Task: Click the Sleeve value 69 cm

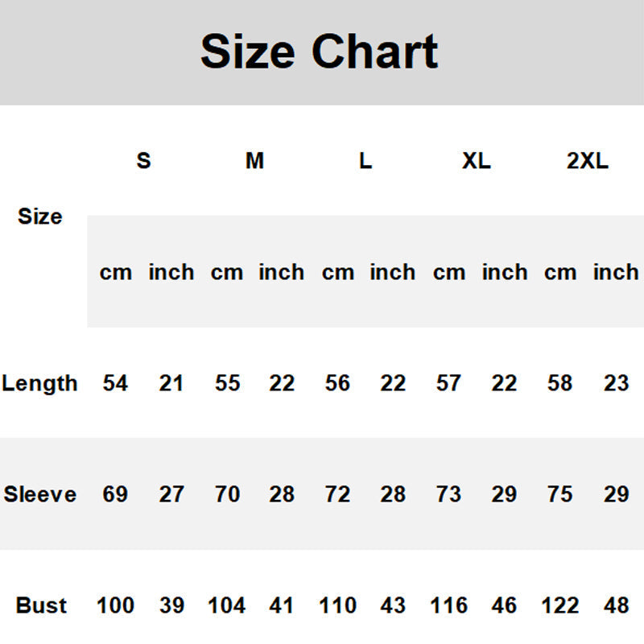Action: click(115, 494)
